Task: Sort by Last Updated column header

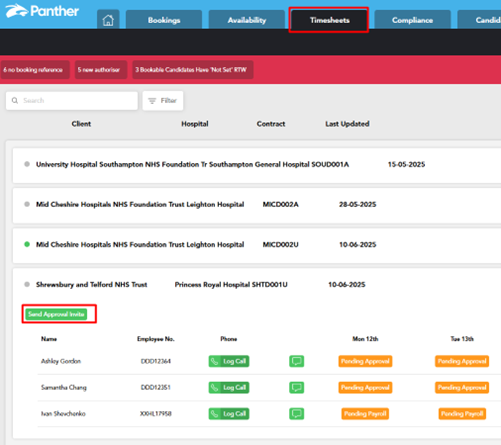Action: point(347,124)
